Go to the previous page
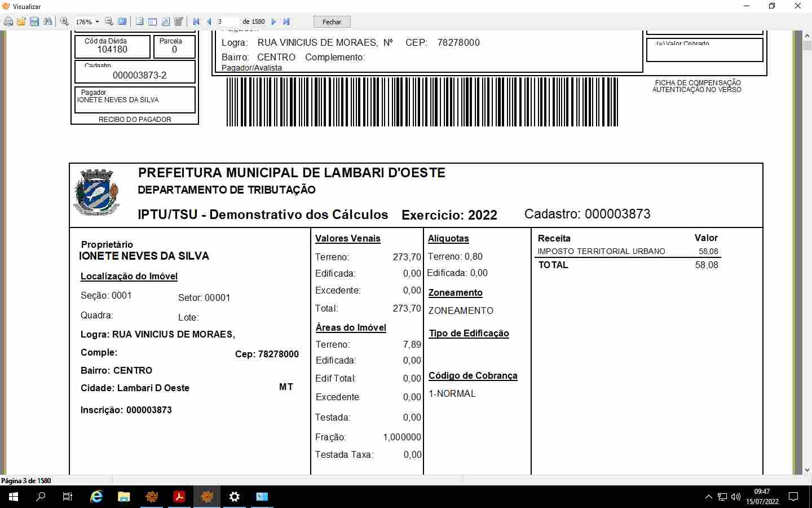The width and height of the screenshot is (812, 508). (209, 21)
